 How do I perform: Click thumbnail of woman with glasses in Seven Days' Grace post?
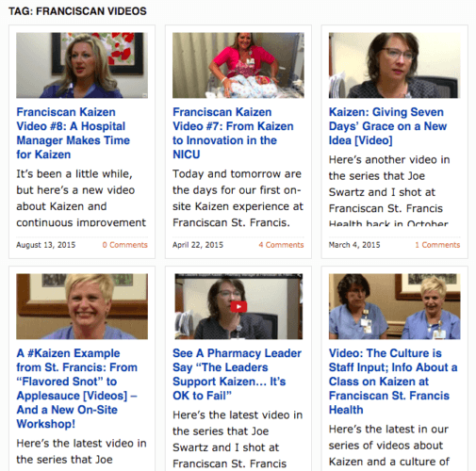[394, 65]
